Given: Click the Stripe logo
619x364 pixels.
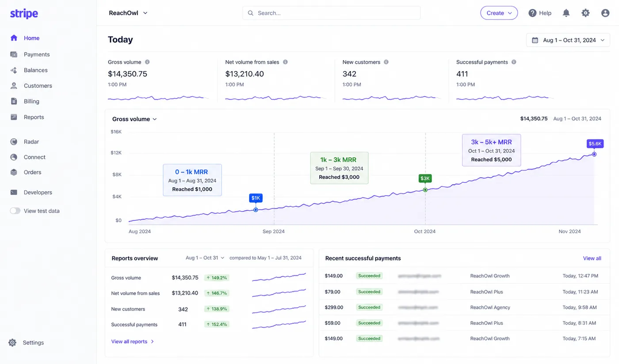Looking at the screenshot, I should (24, 14).
